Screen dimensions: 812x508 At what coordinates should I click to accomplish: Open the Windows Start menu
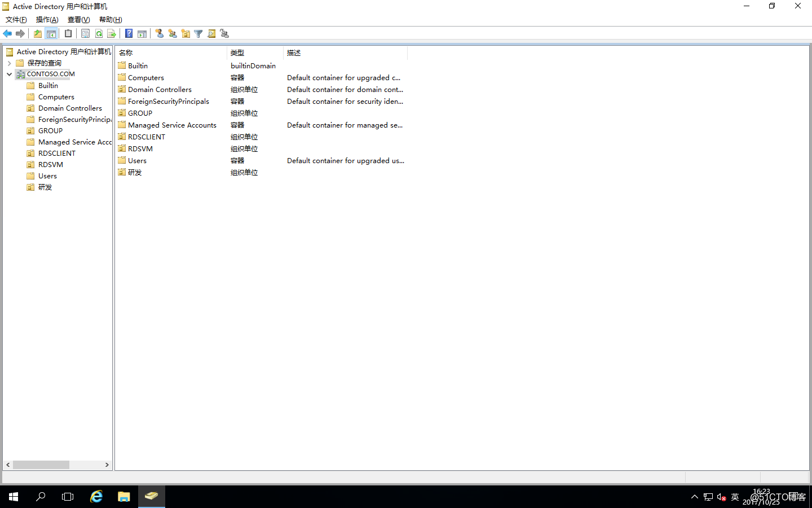point(14,497)
